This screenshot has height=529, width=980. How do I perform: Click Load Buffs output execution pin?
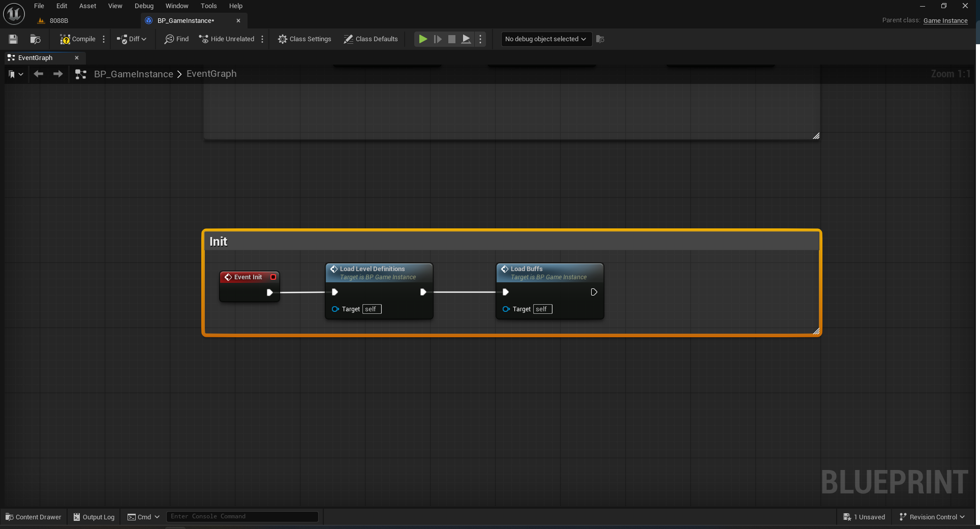point(594,292)
